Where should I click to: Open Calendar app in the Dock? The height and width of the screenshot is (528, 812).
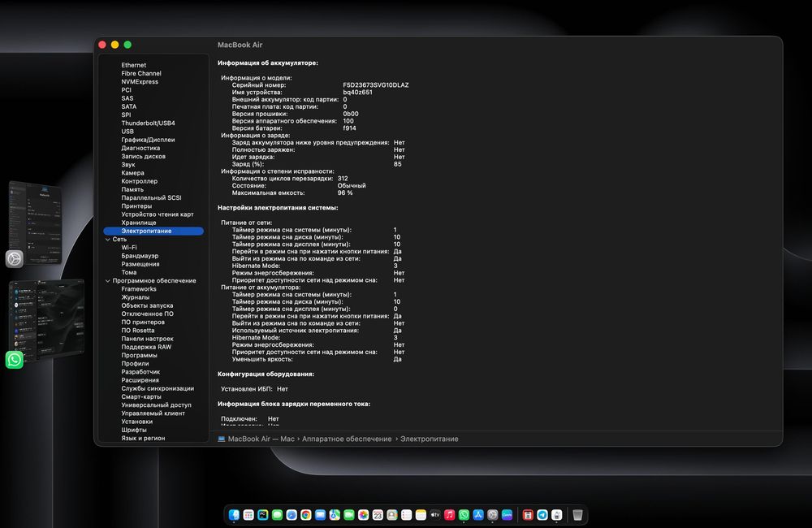tap(378, 514)
